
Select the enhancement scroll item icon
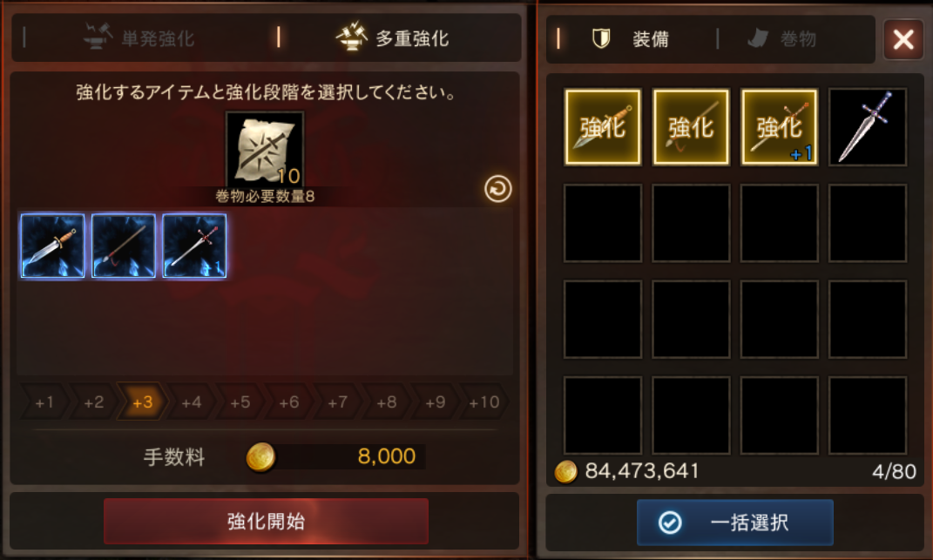(265, 149)
